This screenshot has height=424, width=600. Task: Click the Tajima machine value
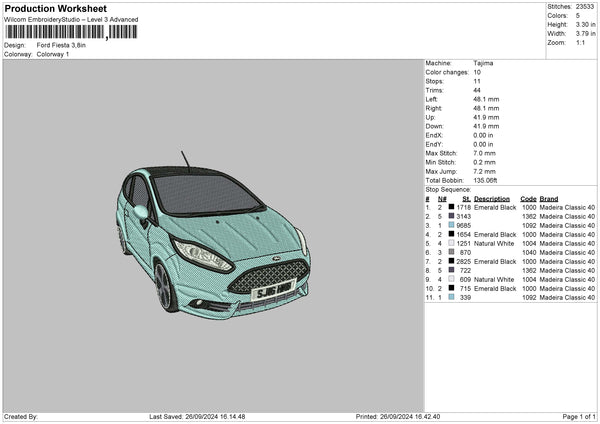483,63
